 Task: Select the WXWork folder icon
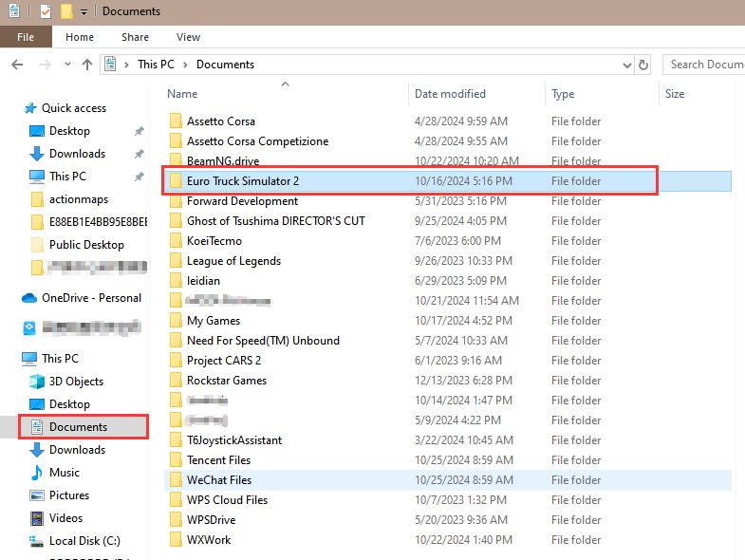[x=176, y=540]
